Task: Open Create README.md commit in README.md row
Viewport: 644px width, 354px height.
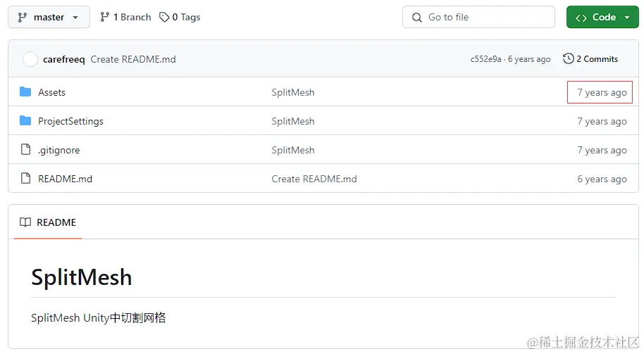Action: [314, 179]
